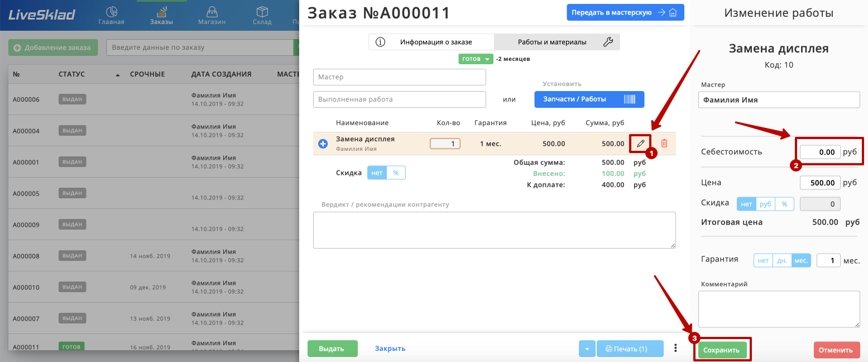
Task: Select order A000006 in the table
Action: click(x=154, y=99)
